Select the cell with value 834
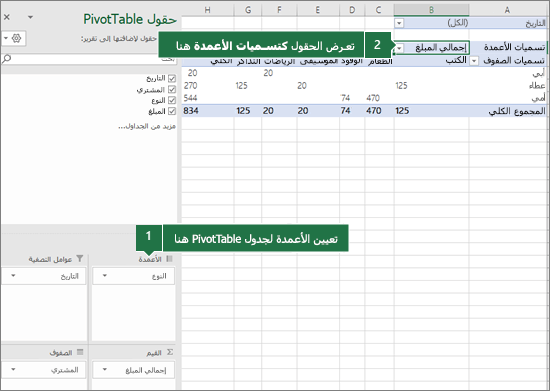Viewport: 550px width, 391px height. [208, 111]
